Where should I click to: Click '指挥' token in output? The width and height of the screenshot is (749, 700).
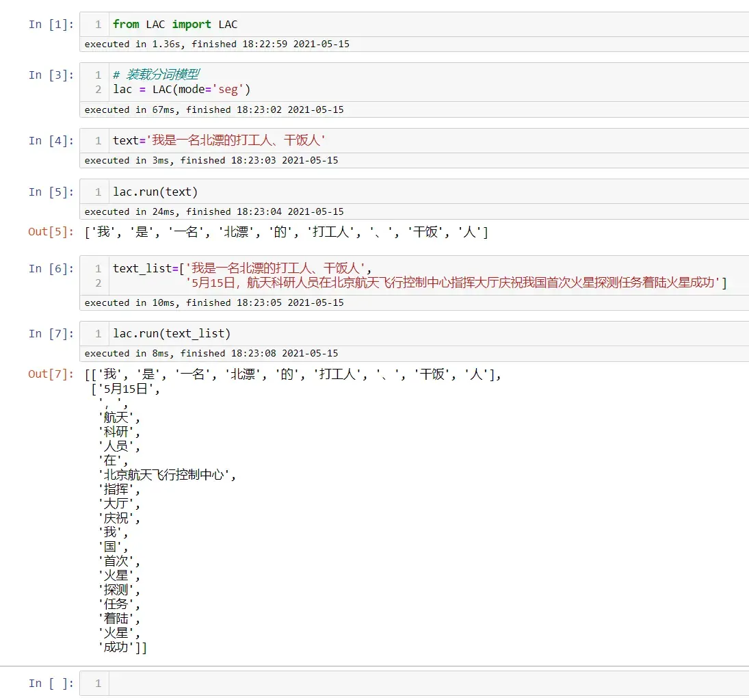(x=116, y=489)
